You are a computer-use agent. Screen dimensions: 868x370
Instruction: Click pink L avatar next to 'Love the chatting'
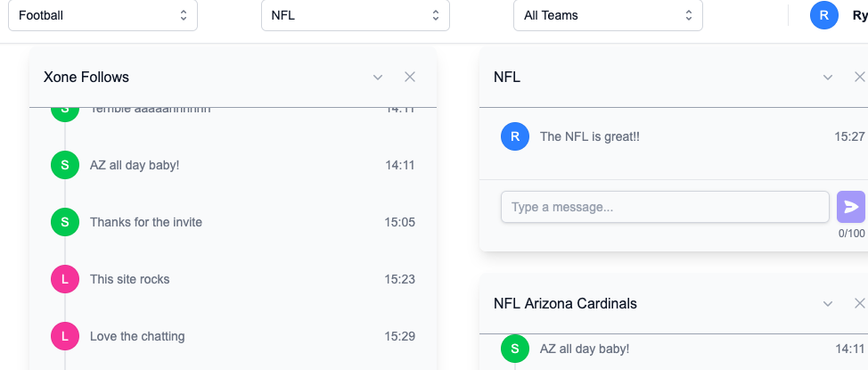pos(65,336)
